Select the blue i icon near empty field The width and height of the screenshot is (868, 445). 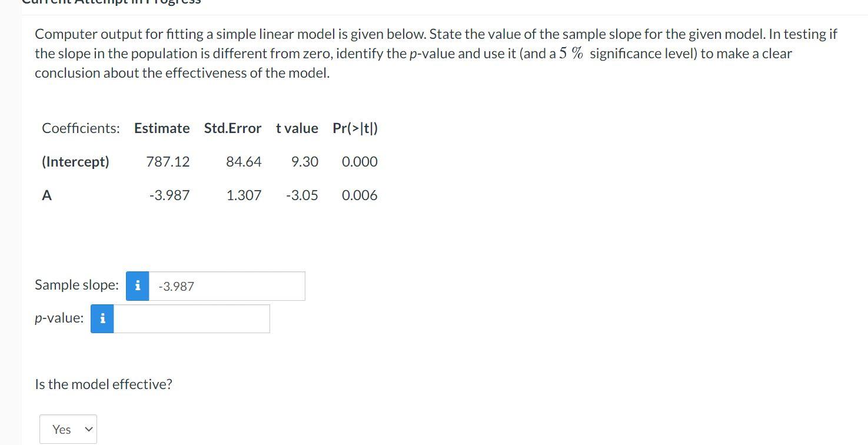coord(101,318)
